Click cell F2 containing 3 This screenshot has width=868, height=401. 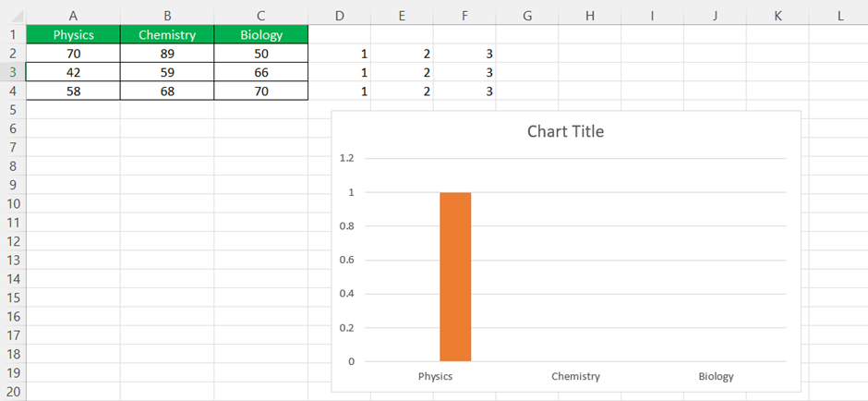tap(464, 54)
